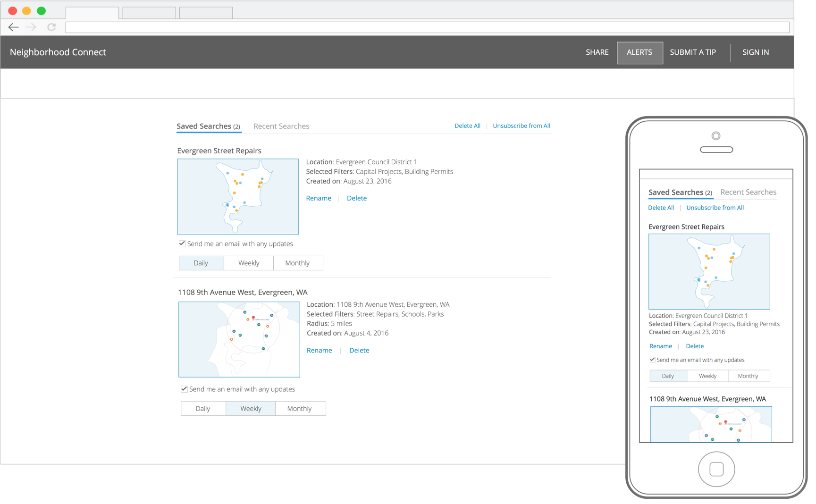Click the browser forward arrow

click(31, 27)
